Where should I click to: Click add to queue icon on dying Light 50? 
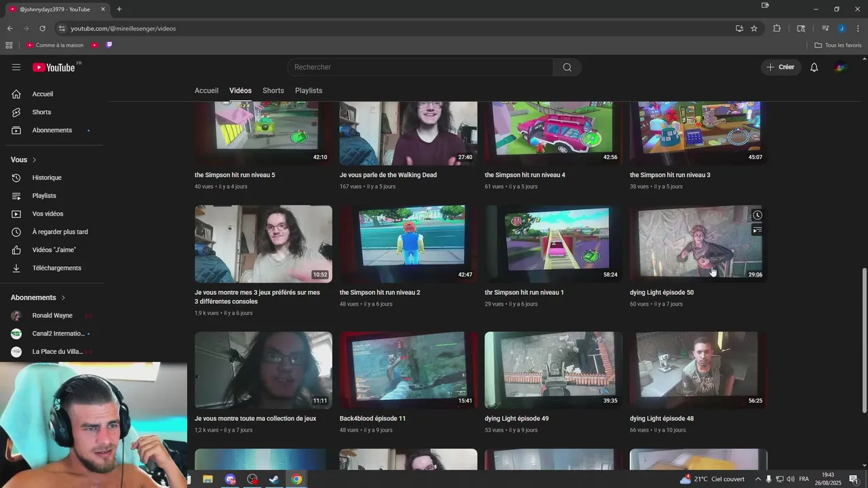click(x=757, y=230)
